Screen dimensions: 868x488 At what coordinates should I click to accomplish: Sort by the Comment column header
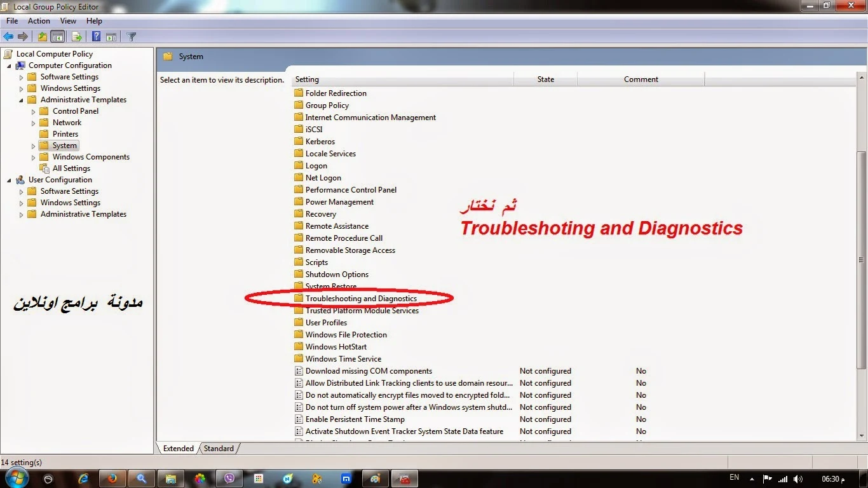[x=641, y=79]
